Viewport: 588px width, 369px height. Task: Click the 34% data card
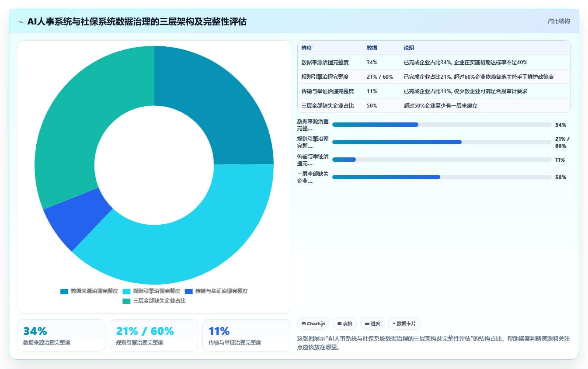coord(61,335)
